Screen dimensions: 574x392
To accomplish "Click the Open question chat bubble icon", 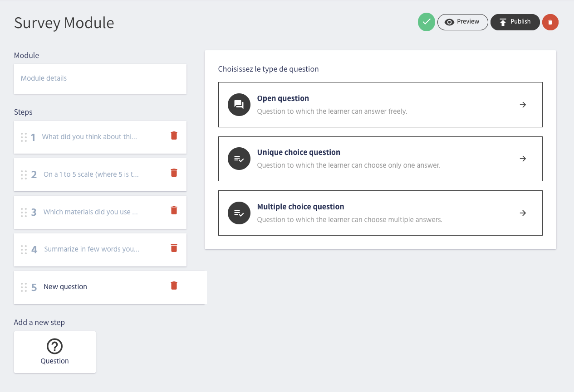I will click(x=239, y=105).
